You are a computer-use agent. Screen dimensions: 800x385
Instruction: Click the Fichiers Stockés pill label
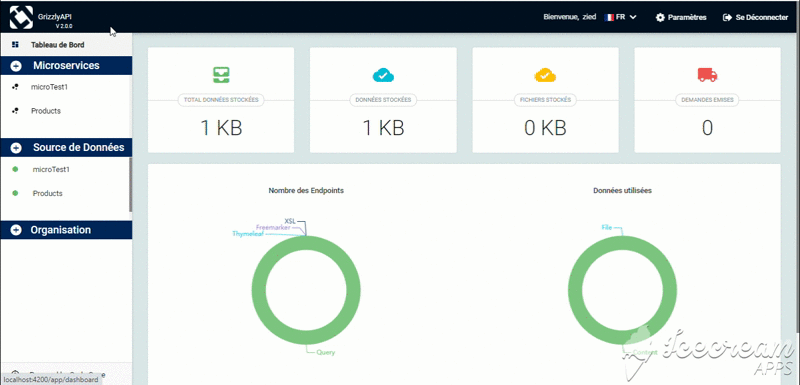(545, 100)
